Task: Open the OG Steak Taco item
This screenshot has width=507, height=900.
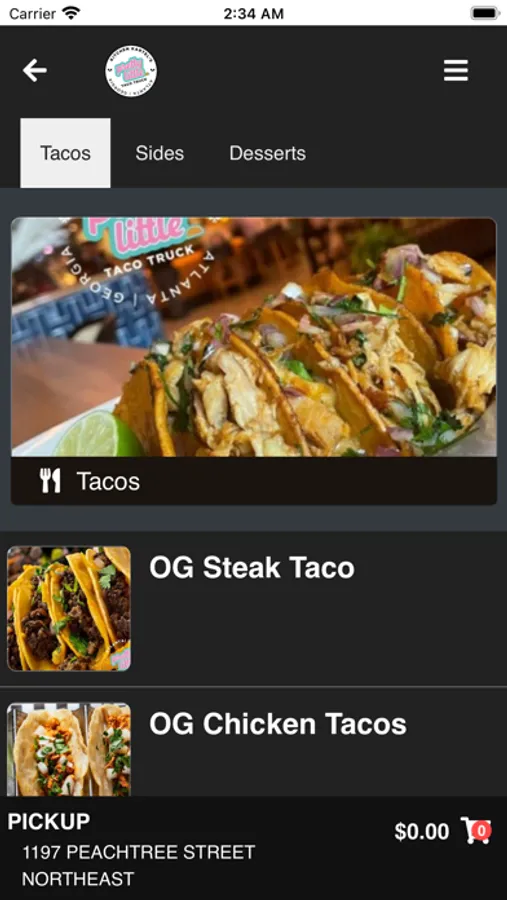Action: pyautogui.click(x=253, y=608)
